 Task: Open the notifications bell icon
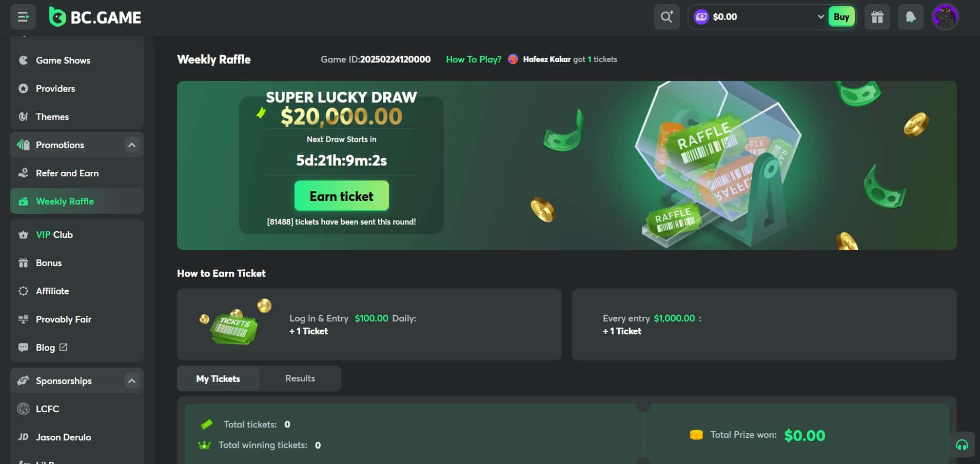coord(911,17)
